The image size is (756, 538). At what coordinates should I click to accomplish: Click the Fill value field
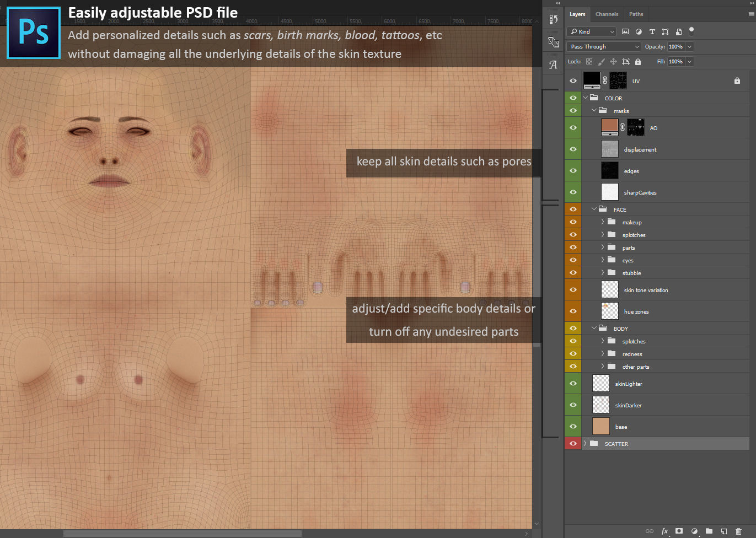(676, 62)
